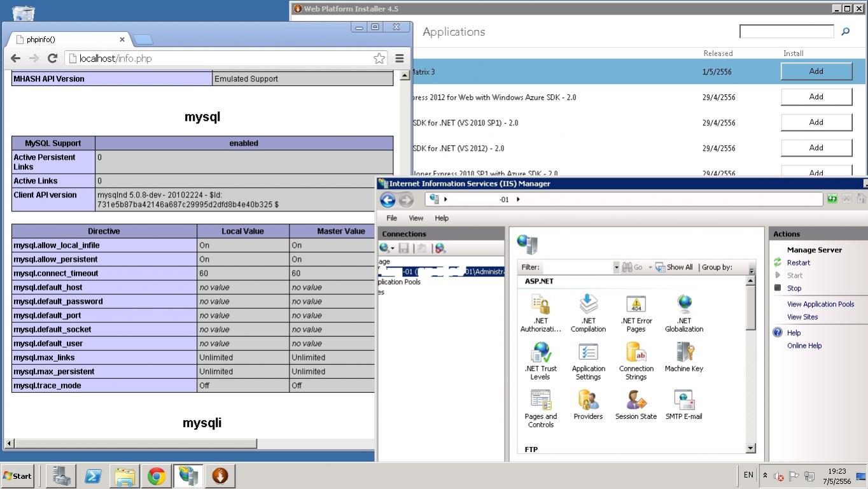Click search magnifier in Web Platform Installer
Image resolution: width=868 pixels, height=489 pixels.
[845, 31]
